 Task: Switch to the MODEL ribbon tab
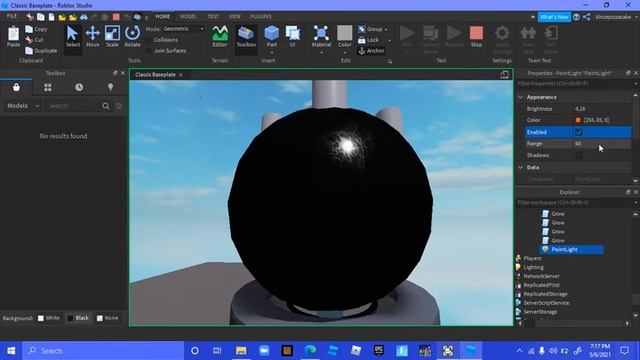188,16
